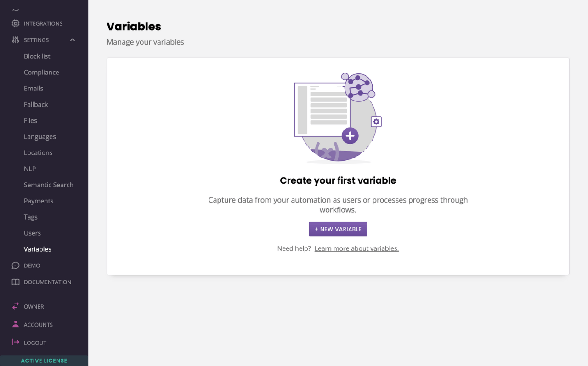Open Compliance settings

(41, 72)
